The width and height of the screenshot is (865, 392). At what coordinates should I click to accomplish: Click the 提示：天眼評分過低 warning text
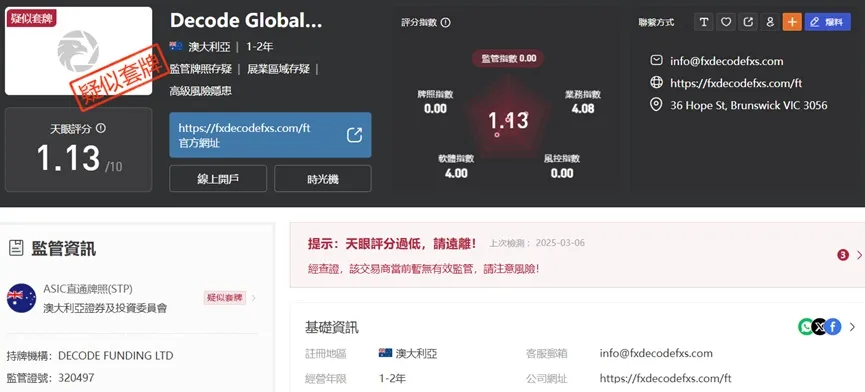[x=392, y=243]
